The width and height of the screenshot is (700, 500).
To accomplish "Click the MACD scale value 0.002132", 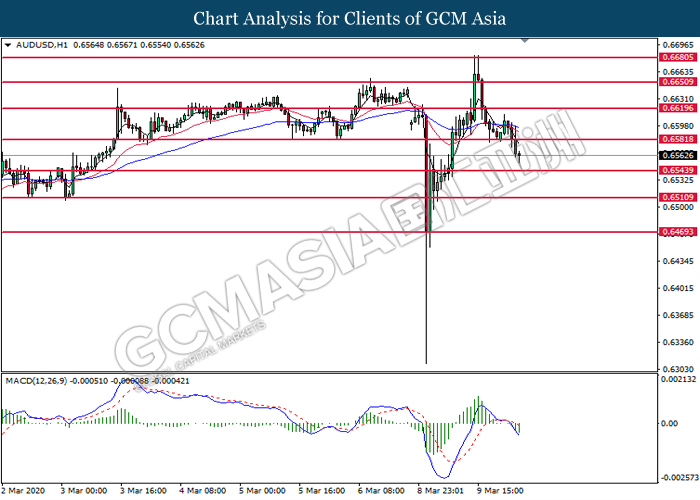I will 678,379.
